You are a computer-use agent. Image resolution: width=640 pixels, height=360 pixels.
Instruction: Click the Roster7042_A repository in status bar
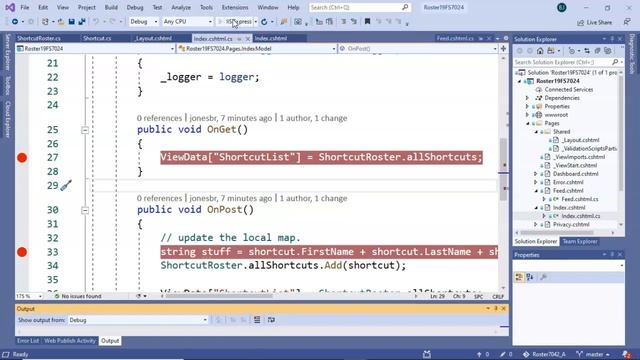click(544, 354)
